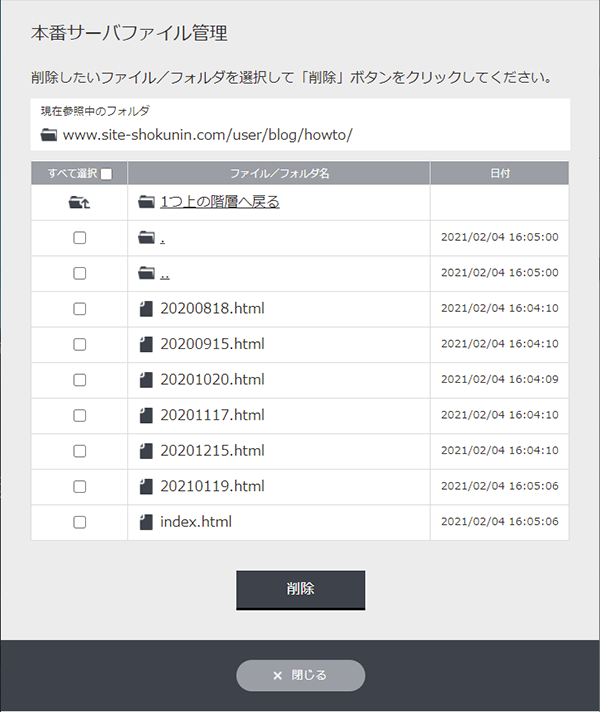Click the 削除 delete button

click(301, 590)
